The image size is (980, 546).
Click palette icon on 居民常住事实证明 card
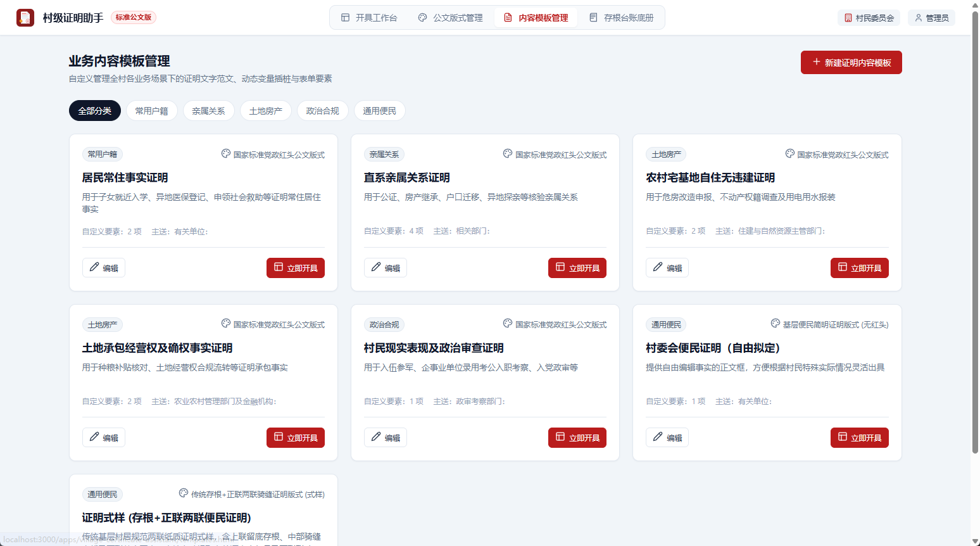point(226,154)
